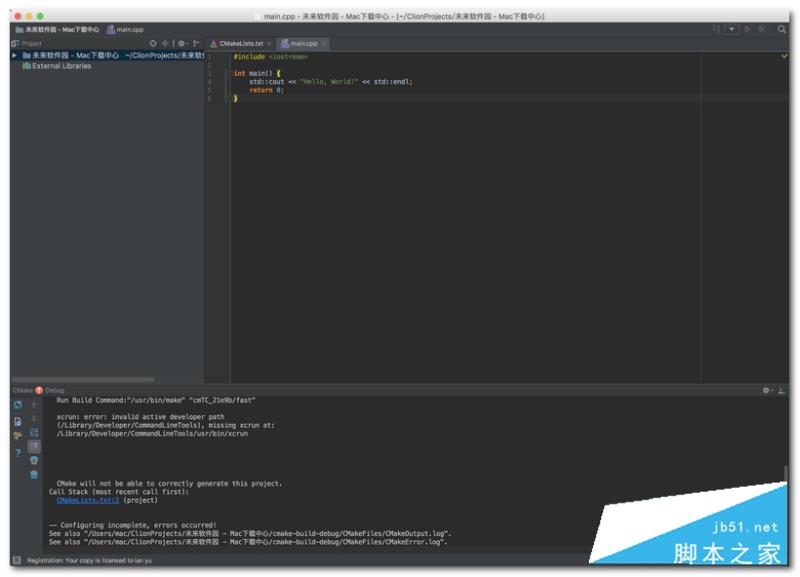Screen dimensions: 800x577
Task: Click scroll from source target icon
Action: [x=153, y=43]
